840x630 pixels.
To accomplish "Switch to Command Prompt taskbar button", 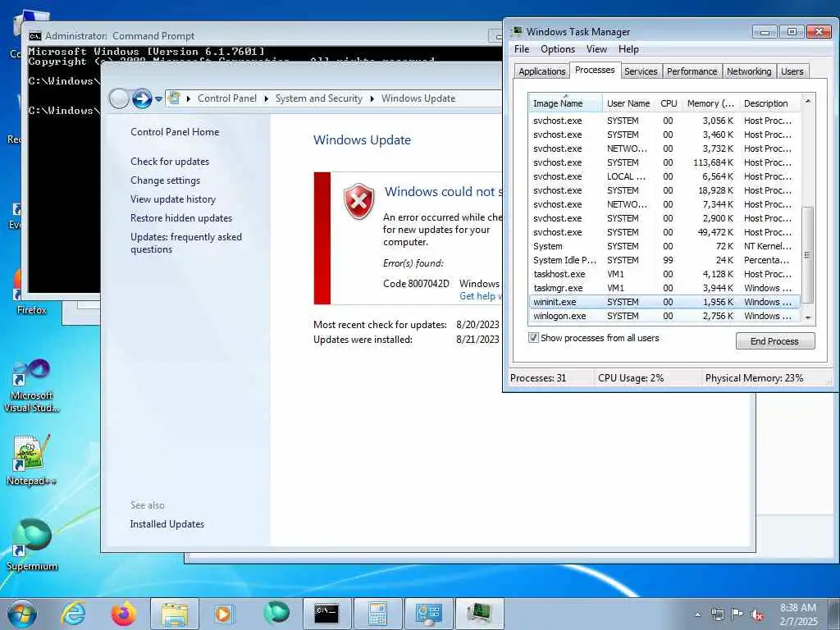I will pos(326,614).
